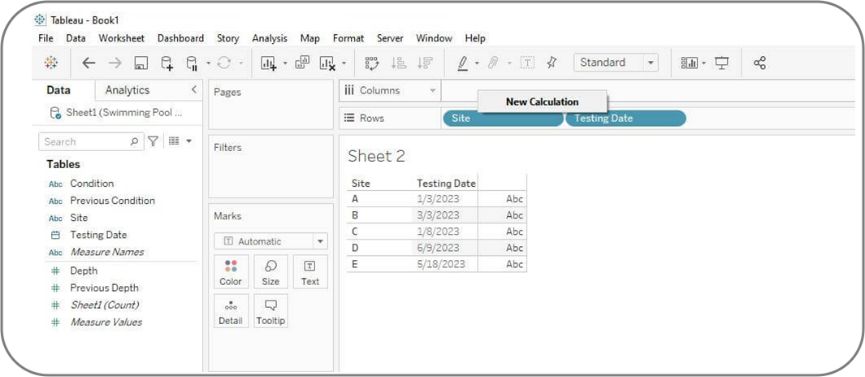Toggle show mark labels icon

coord(527,63)
